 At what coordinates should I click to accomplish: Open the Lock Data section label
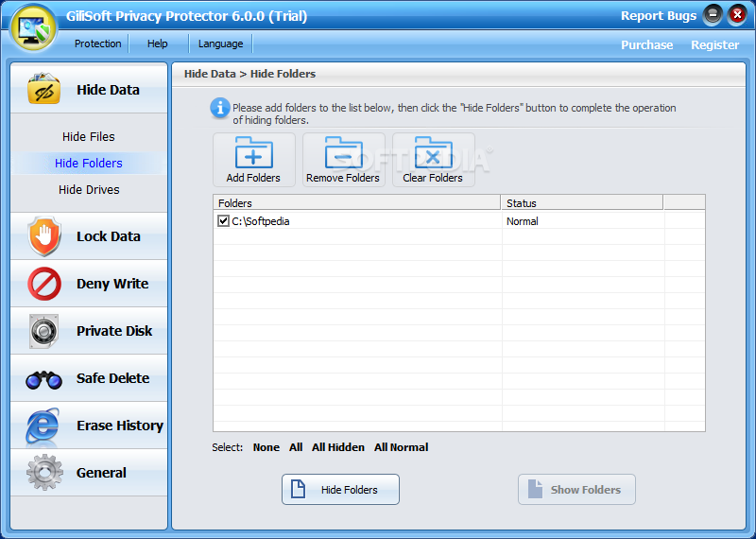pos(109,236)
